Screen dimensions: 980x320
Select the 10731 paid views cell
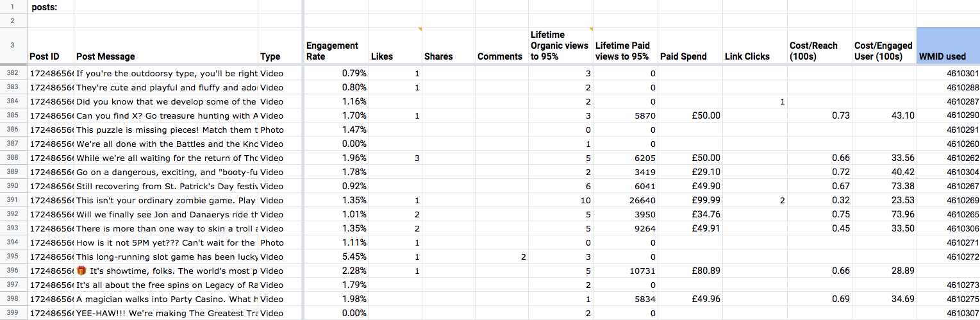click(626, 271)
